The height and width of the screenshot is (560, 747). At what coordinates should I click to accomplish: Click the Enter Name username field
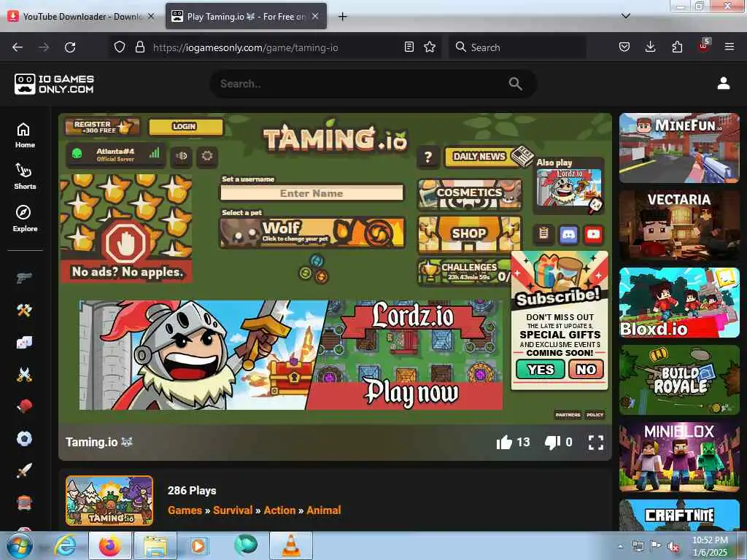pyautogui.click(x=311, y=192)
